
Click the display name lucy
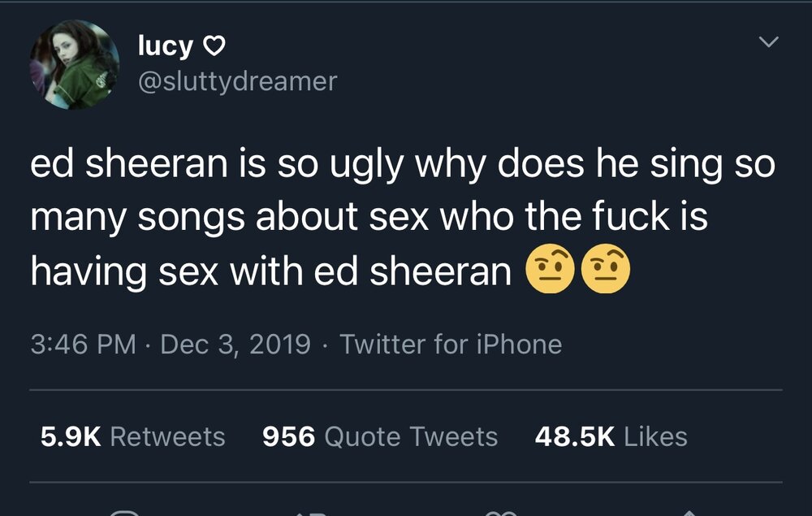click(x=165, y=46)
